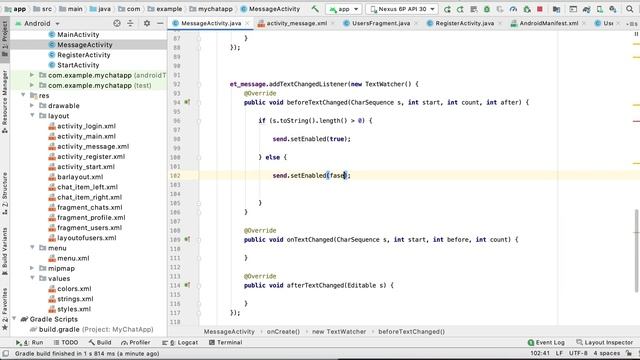Close the activity_message.xml tab

(x=333, y=23)
